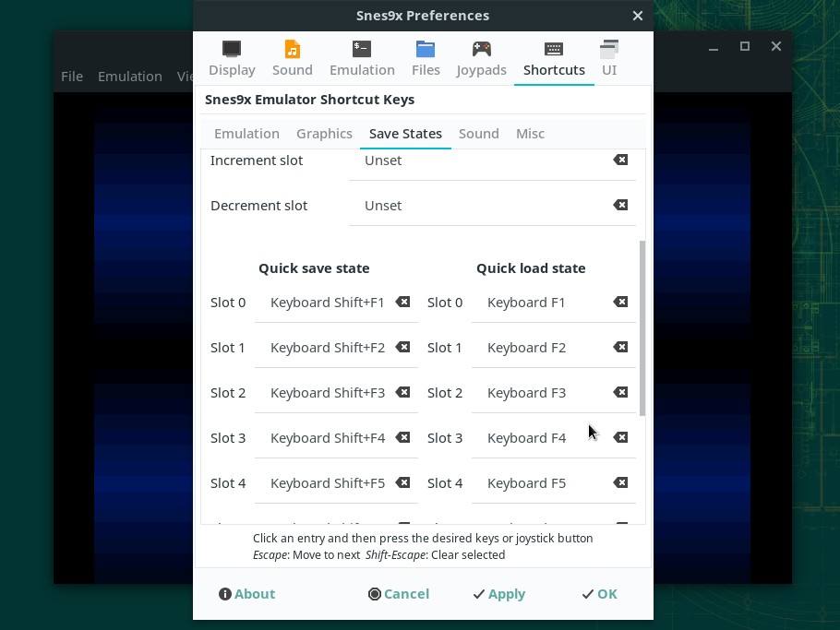Viewport: 840px width, 630px height.
Task: Open the Emulation preferences tab with terminal icon
Action: coord(362,58)
